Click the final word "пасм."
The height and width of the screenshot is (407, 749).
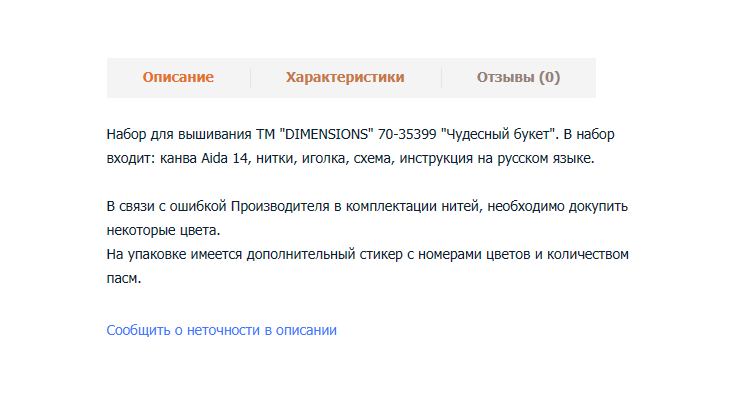coord(124,279)
